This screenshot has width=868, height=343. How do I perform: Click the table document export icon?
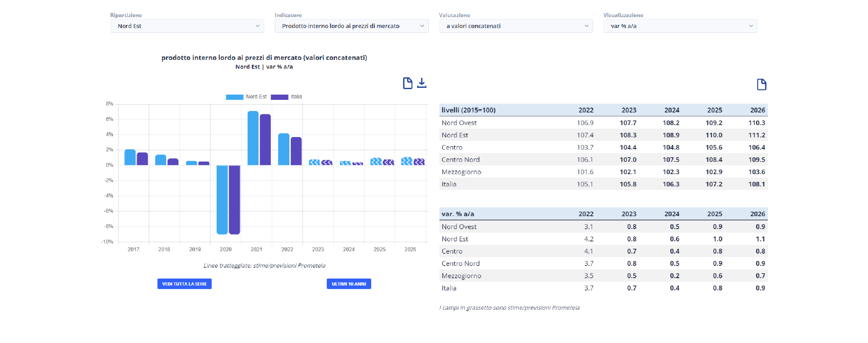[761, 84]
